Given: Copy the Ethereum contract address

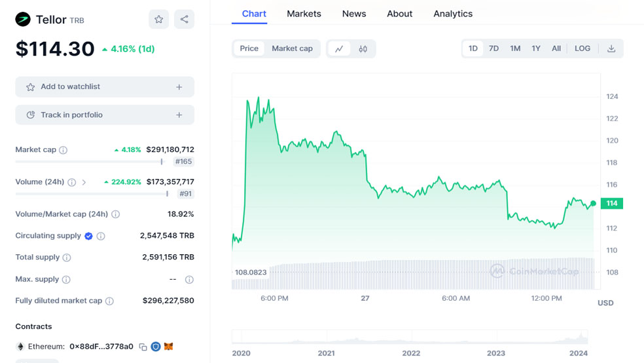Looking at the screenshot, I should point(143,347).
